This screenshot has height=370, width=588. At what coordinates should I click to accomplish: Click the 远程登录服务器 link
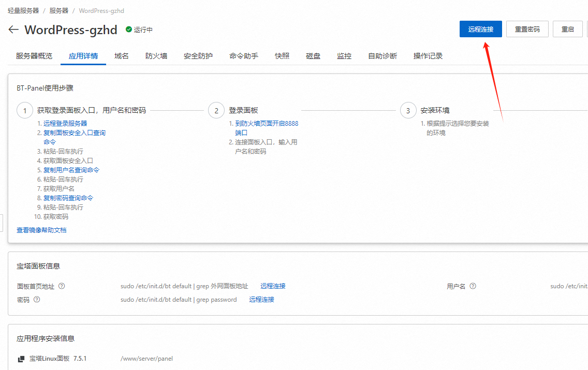point(65,123)
